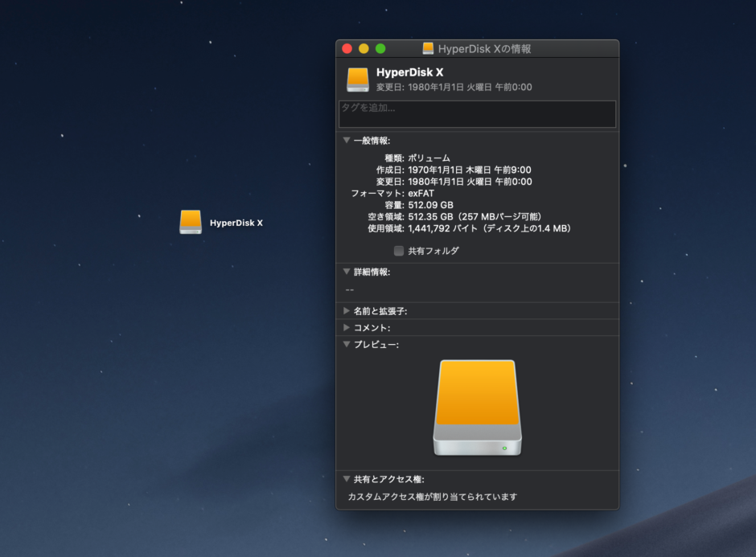Collapse the 一般情報 section
This screenshot has width=756, height=557.
346,139
